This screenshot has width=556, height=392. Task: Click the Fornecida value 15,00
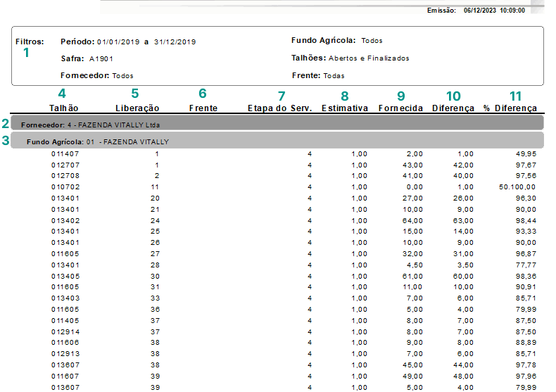pyautogui.click(x=412, y=232)
